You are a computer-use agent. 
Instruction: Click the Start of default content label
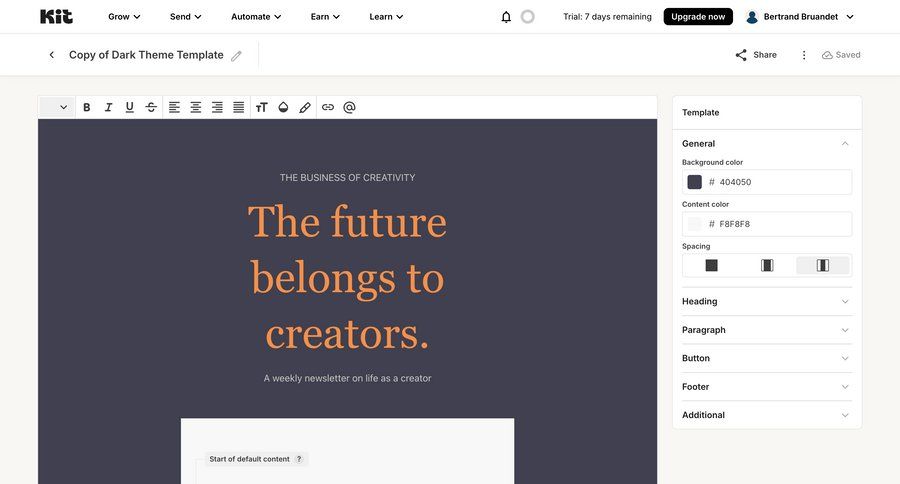(x=249, y=459)
